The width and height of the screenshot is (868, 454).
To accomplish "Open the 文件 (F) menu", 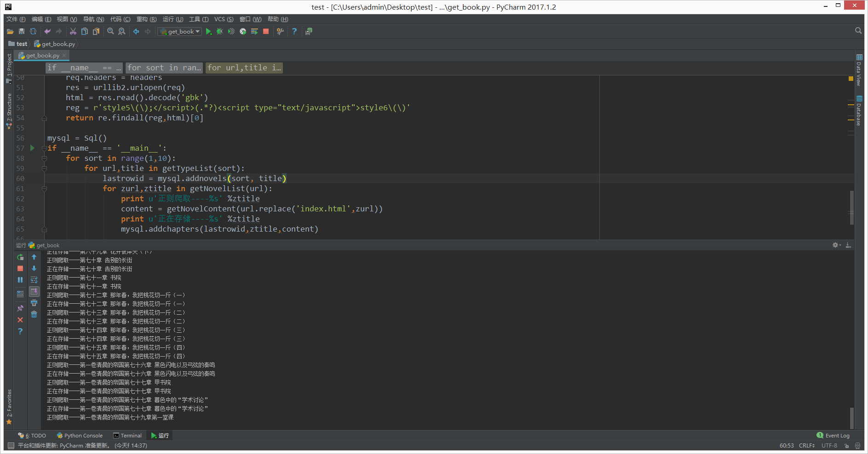I will click(16, 19).
